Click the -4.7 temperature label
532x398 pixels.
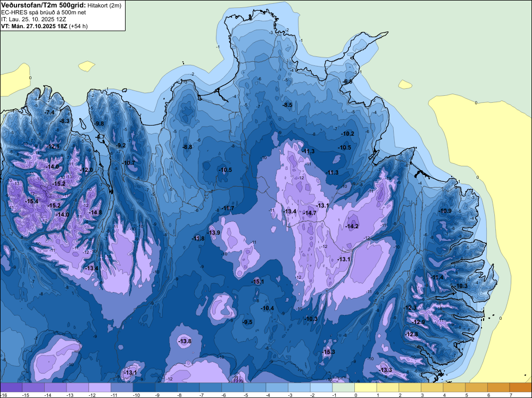tap(101, 137)
